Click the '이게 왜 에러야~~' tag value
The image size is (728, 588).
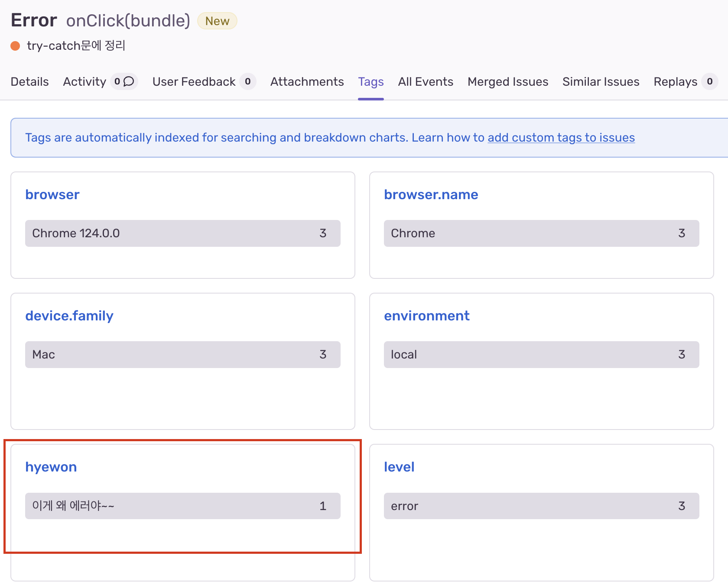tap(182, 506)
